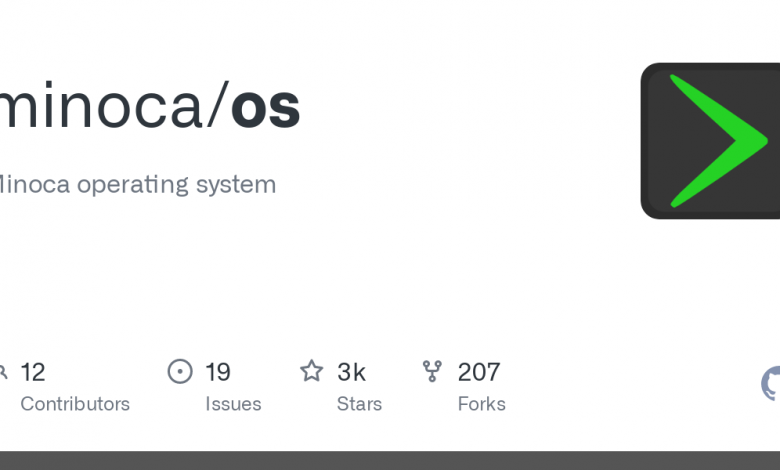Viewport: 780px width, 470px height.
Task: Click the GitHub octocat logo at right edge
Action: 771,383
